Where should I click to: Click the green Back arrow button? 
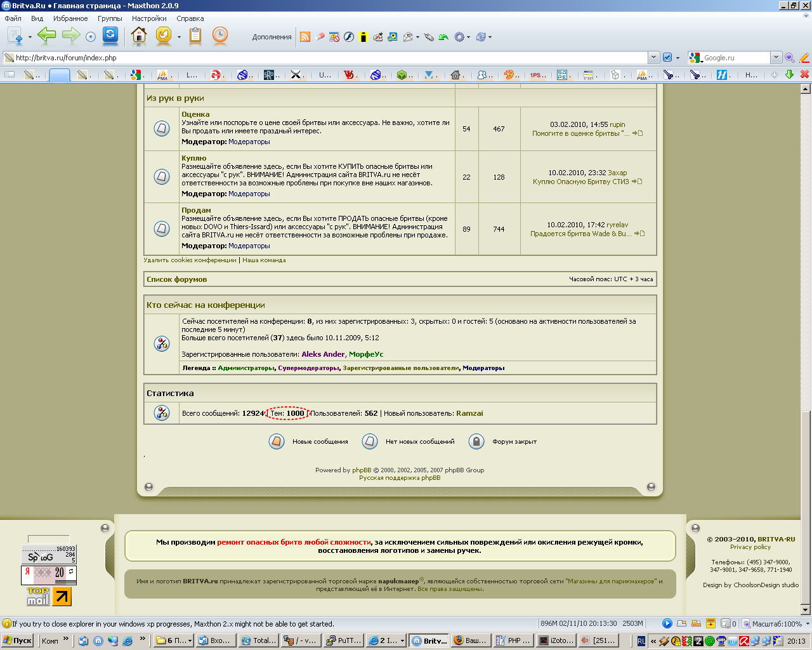click(46, 36)
